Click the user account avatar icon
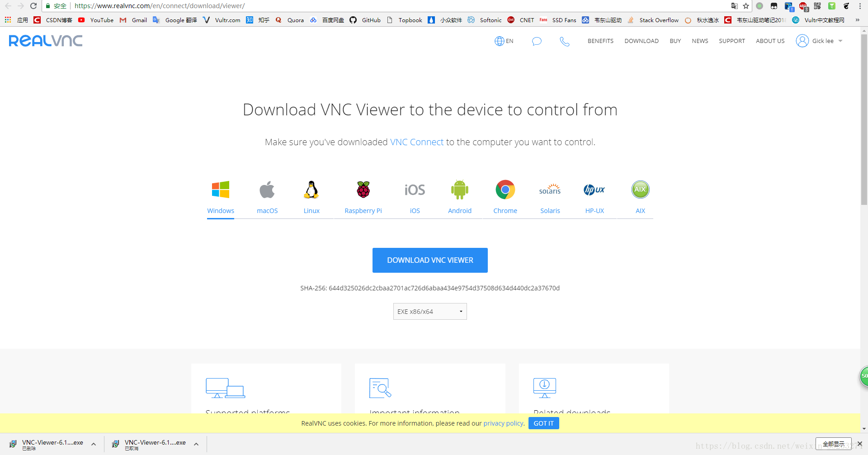 [802, 41]
